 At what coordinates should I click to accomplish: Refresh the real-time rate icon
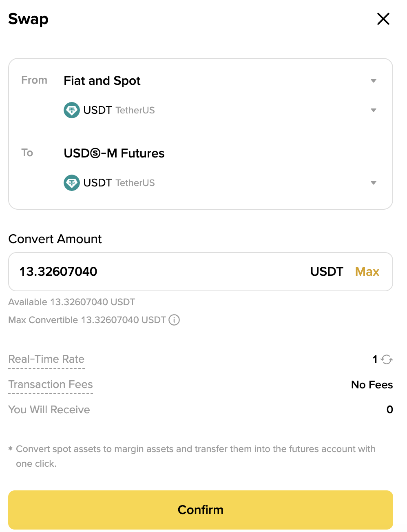click(x=387, y=359)
